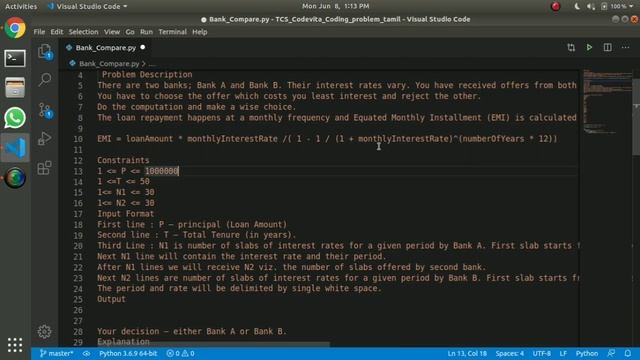Change indentation via Spaces: 4
The height and width of the screenshot is (360, 640).
coord(509,353)
